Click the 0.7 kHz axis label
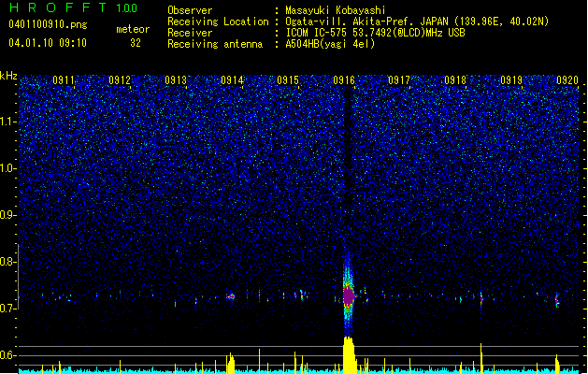 (8, 309)
